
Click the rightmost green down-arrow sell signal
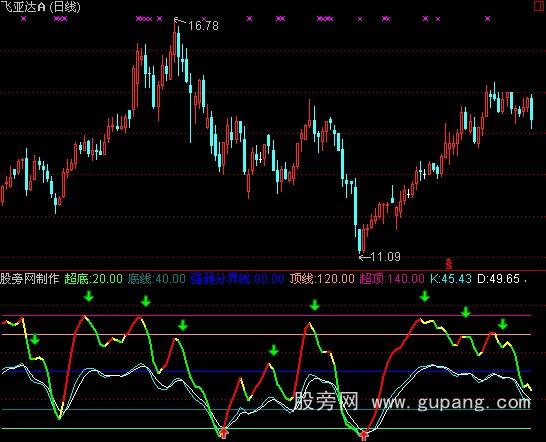502,324
